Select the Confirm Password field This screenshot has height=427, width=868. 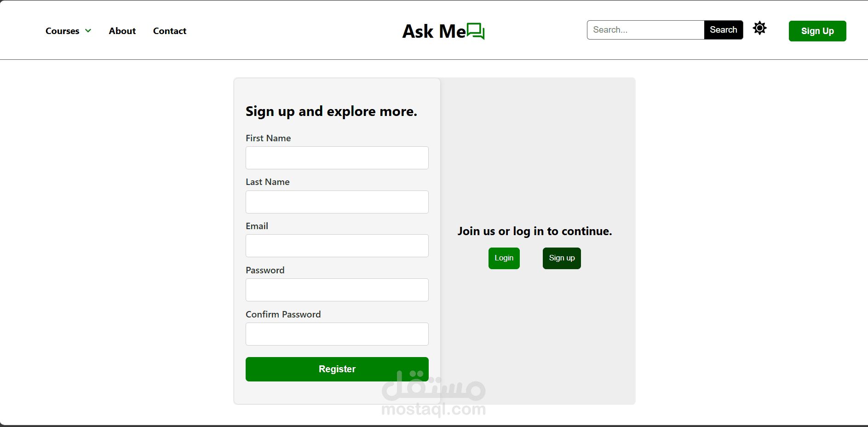click(337, 334)
